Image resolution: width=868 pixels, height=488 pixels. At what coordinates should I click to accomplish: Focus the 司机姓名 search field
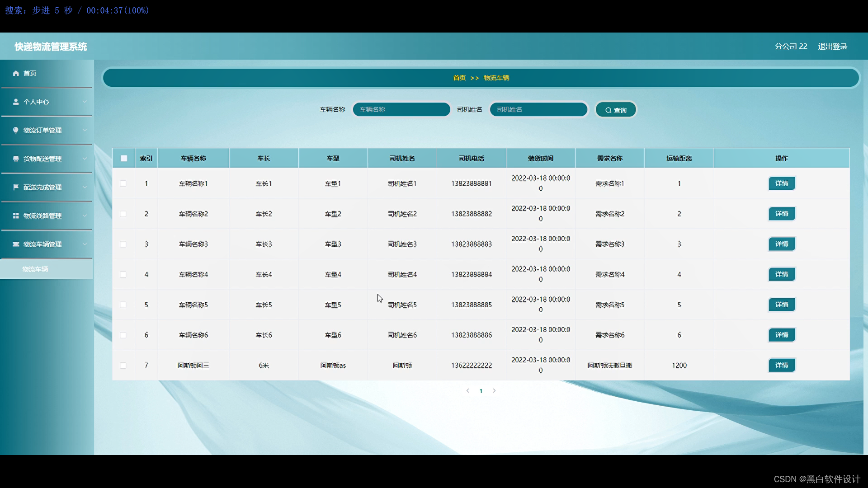[538, 109]
